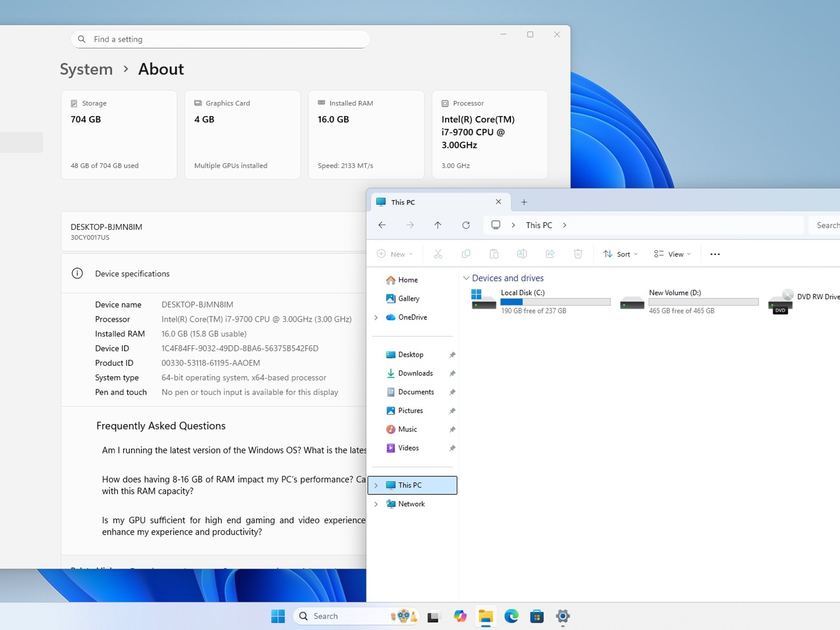Unpin Downloads from Quick access
The image size is (840, 630).
[452, 373]
